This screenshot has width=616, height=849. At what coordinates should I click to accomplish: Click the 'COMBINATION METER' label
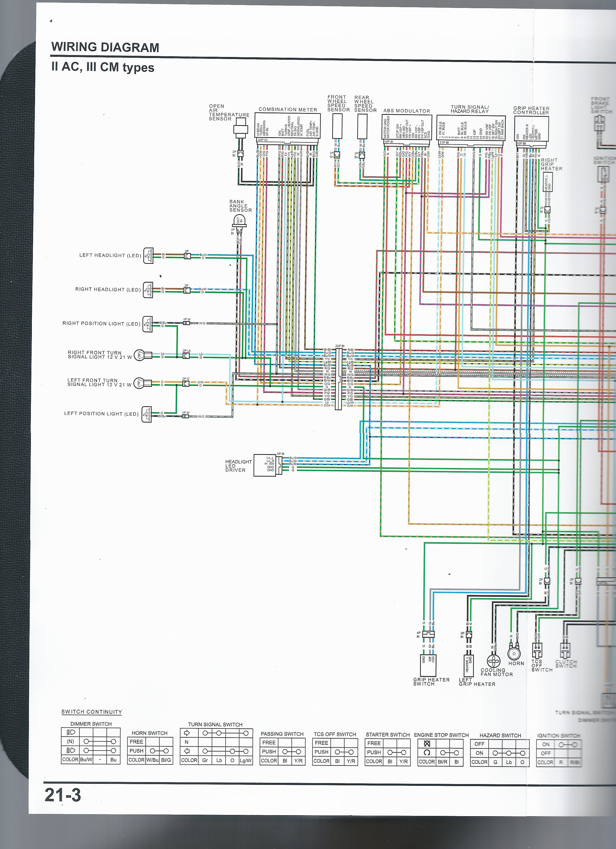288,110
